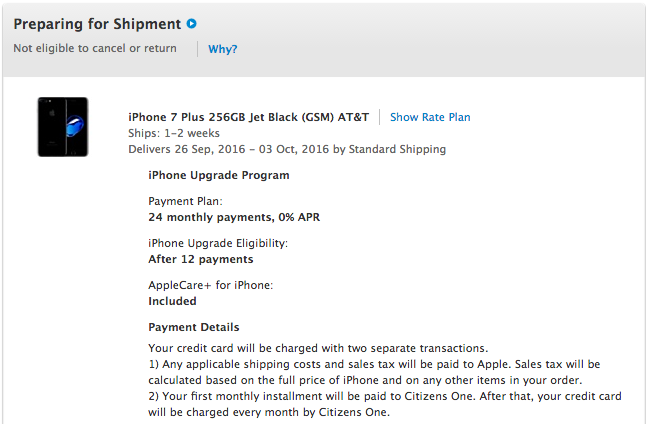Click the Preparing for Shipment heading
The height and width of the screenshot is (424, 646).
97,24
